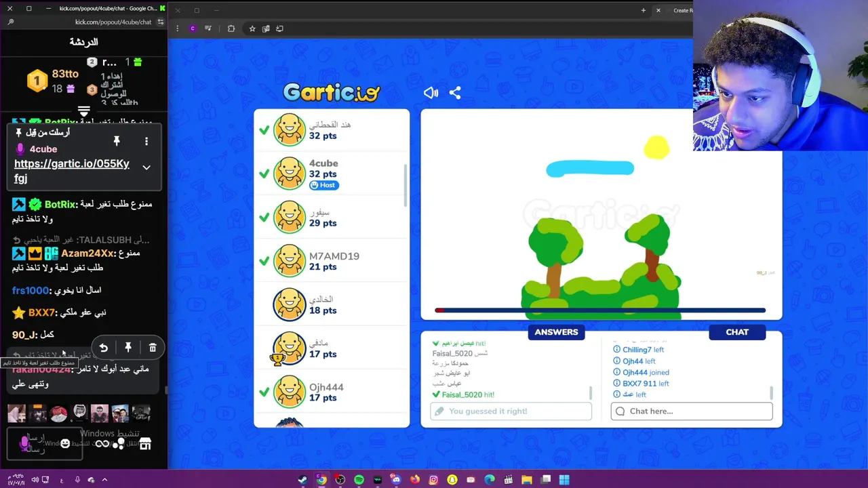Click the answers panel scrollbar

591,393
